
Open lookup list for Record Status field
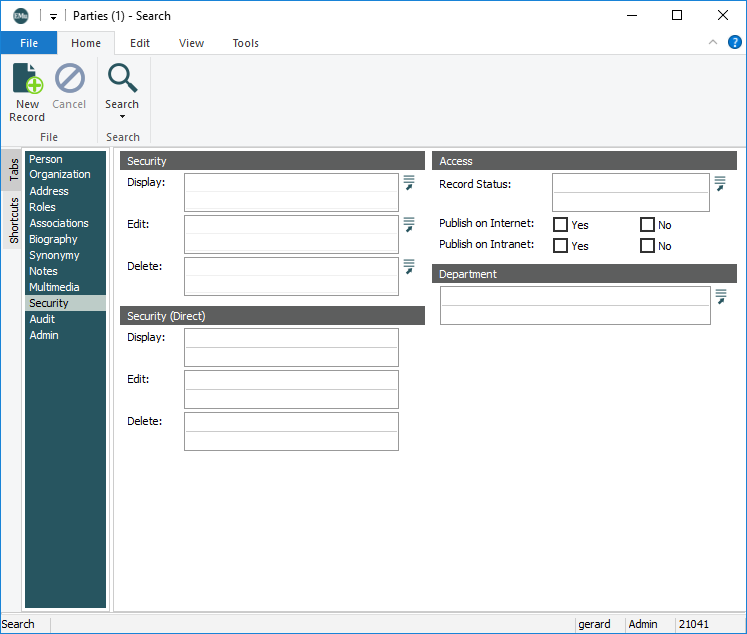click(x=719, y=183)
